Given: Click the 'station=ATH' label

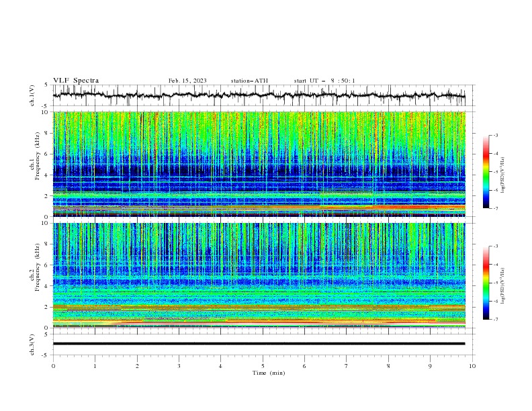Looking at the screenshot, I should click(249, 81).
